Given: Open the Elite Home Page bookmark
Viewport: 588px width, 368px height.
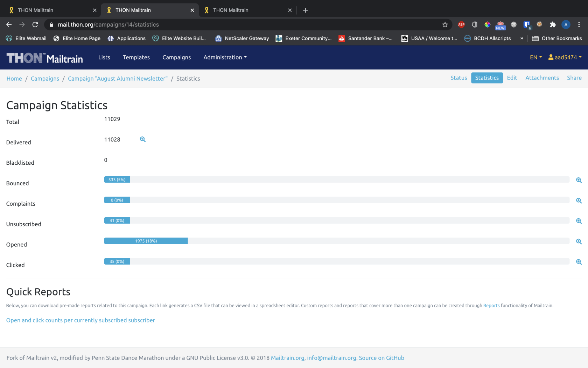Looking at the screenshot, I should 77,38.
